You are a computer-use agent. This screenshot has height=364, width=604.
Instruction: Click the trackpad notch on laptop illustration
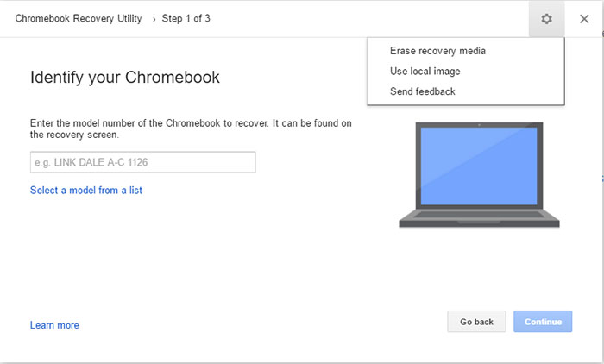[479, 223]
